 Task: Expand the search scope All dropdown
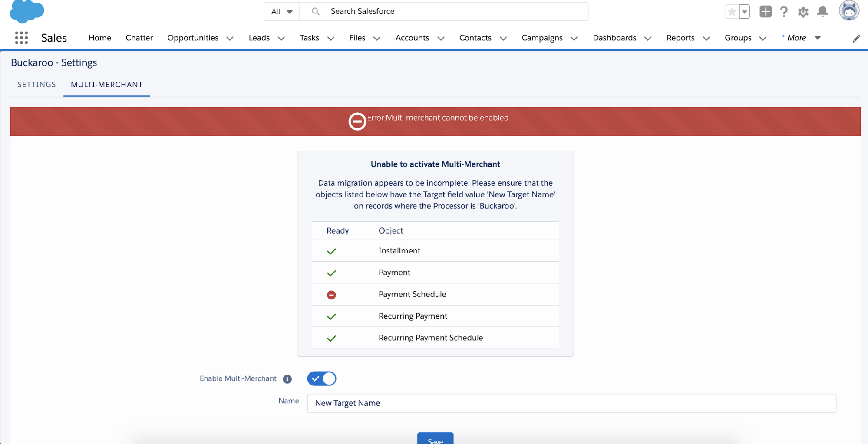pos(282,11)
